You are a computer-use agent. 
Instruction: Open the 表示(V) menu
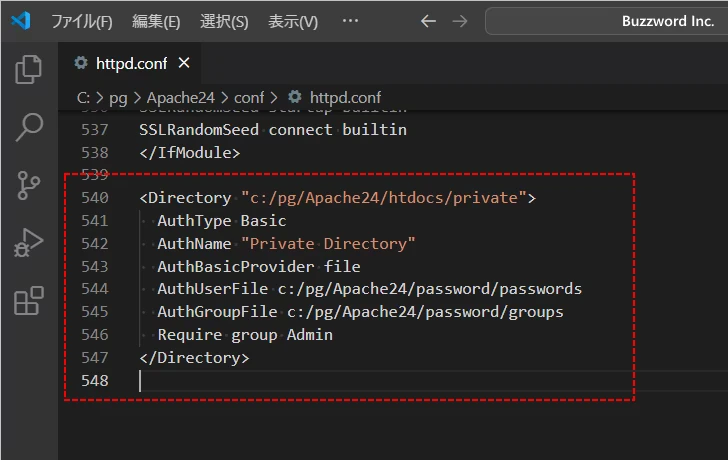[292, 21]
